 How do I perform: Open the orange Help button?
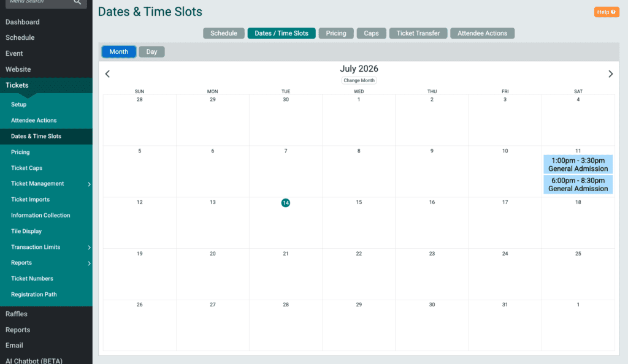pyautogui.click(x=607, y=12)
